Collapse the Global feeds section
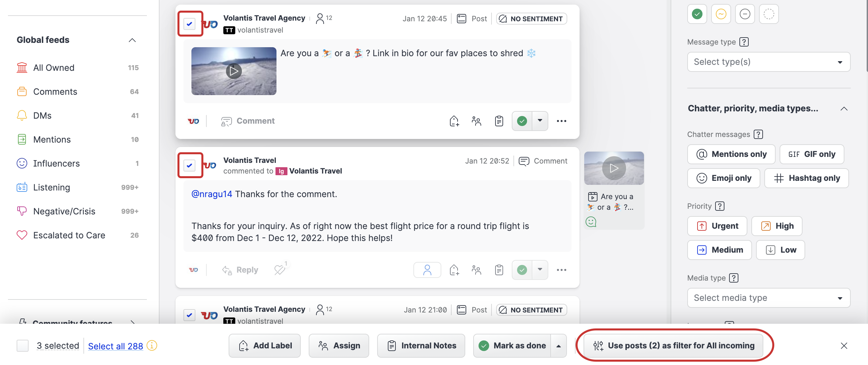 pyautogui.click(x=132, y=40)
